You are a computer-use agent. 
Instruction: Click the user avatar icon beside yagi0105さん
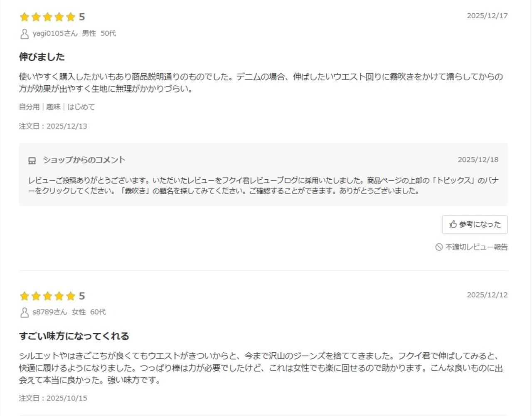(x=25, y=34)
